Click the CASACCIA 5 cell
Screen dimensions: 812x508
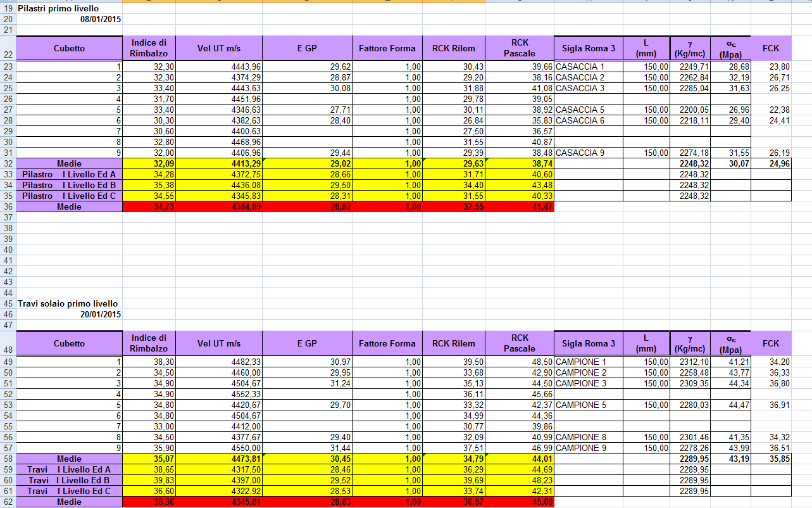tap(589, 110)
